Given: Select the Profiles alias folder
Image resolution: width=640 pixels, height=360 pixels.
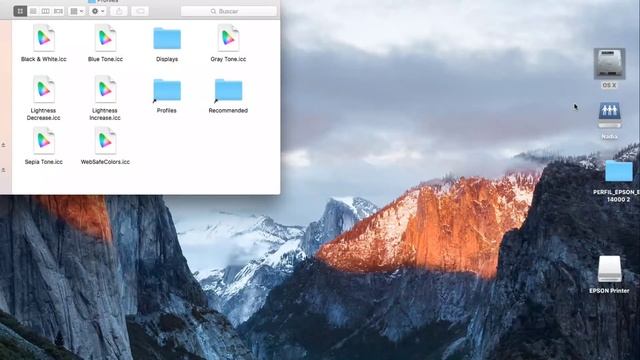Looking at the screenshot, I should 167,90.
